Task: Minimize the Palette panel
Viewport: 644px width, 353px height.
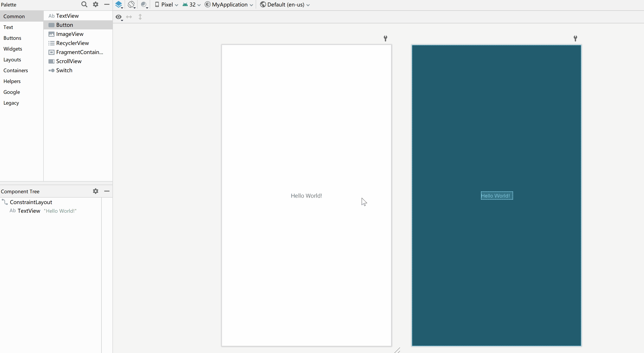Action: pyautogui.click(x=107, y=5)
